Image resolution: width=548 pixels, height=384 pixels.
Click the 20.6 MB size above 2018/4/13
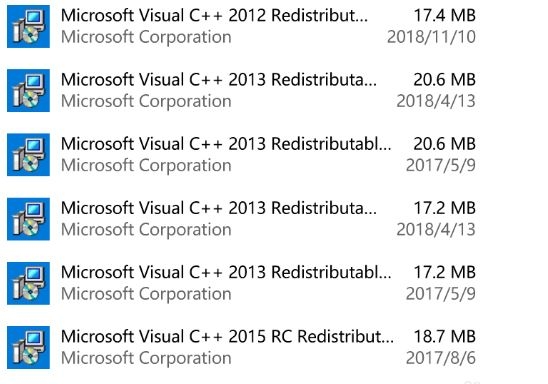(445, 80)
